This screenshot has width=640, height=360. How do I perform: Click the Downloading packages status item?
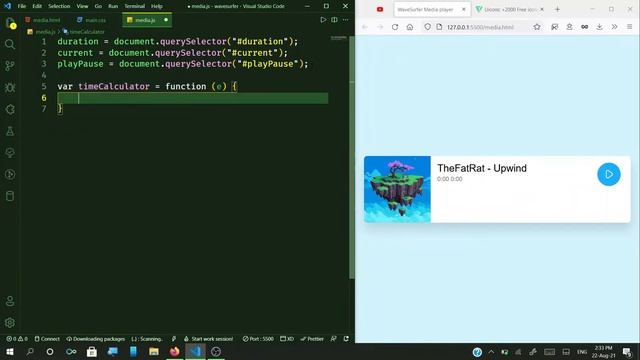(x=96, y=339)
